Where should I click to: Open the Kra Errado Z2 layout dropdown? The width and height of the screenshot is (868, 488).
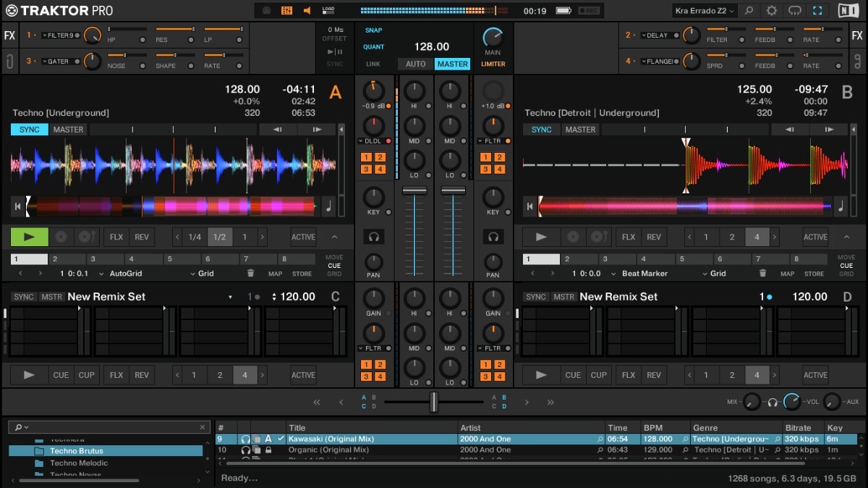point(705,11)
